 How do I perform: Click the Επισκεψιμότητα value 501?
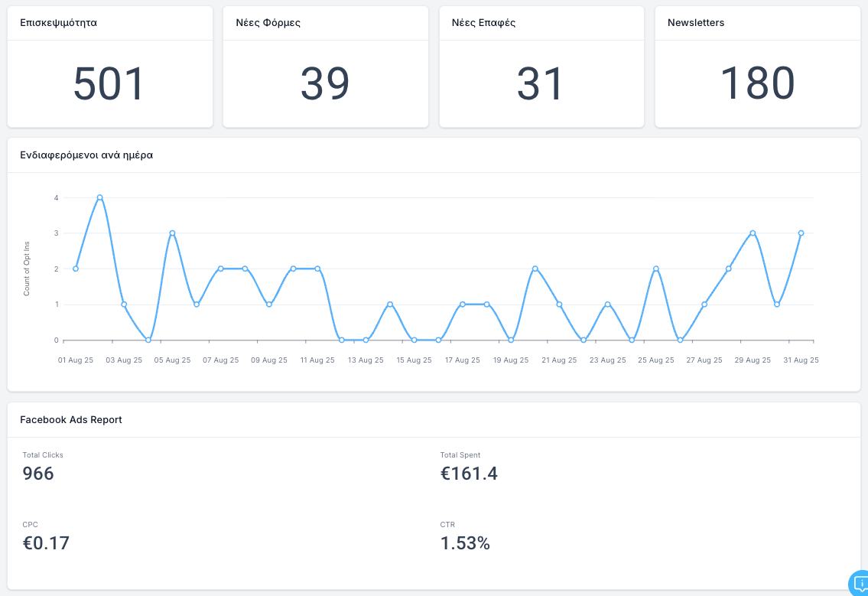click(109, 83)
